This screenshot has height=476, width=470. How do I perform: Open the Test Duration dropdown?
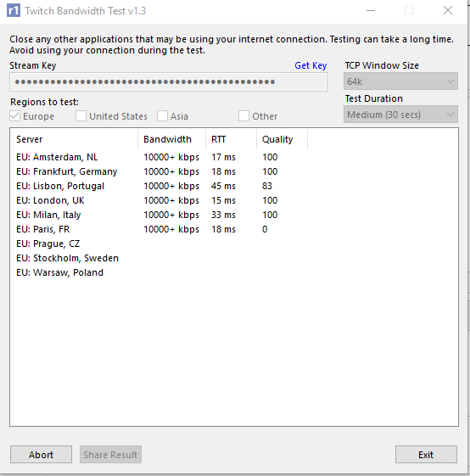point(400,115)
